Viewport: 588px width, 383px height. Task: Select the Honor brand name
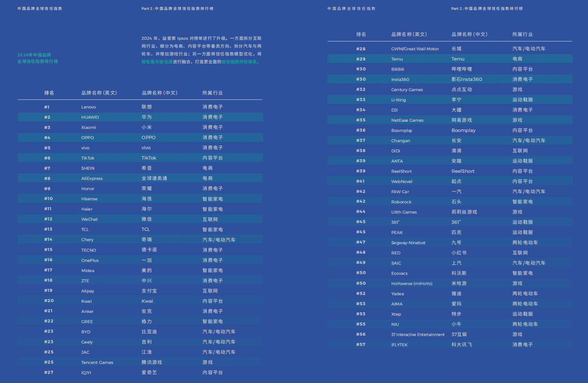click(x=88, y=189)
